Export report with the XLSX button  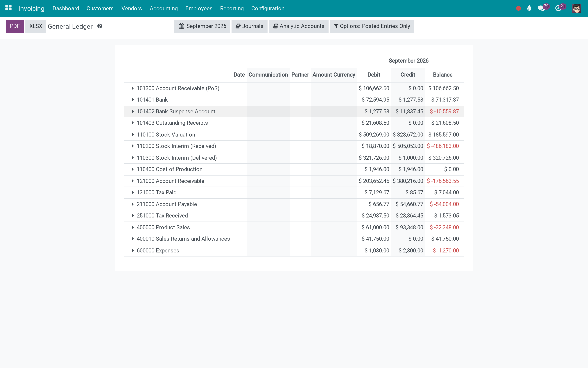(36, 26)
